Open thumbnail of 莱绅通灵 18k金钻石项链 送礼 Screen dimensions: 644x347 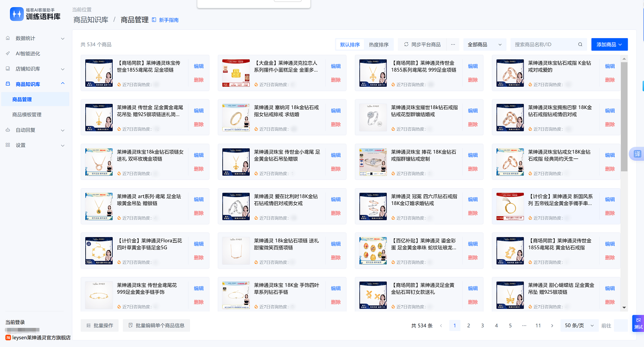click(x=236, y=251)
